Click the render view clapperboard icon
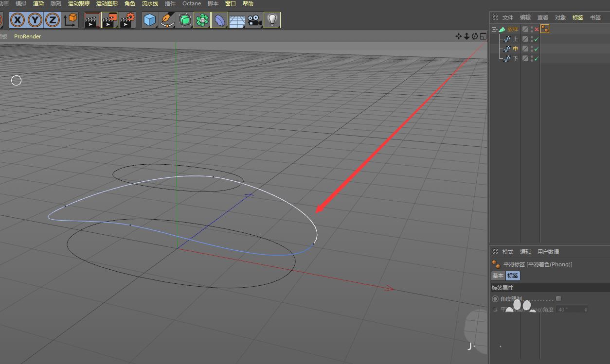The width and height of the screenshot is (610, 364). click(92, 20)
